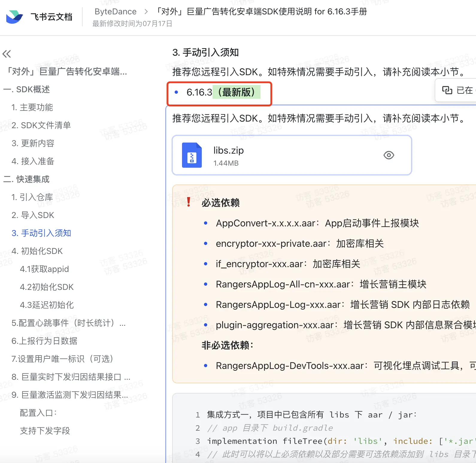476x463 pixels.
Task: Select 2. 导入SDK outline entry
Action: coord(33,215)
